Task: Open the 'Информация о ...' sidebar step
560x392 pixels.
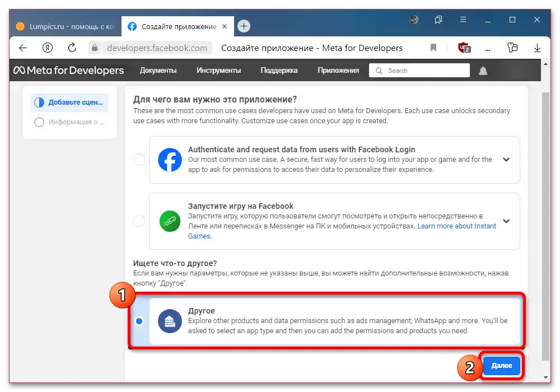Action: [69, 122]
